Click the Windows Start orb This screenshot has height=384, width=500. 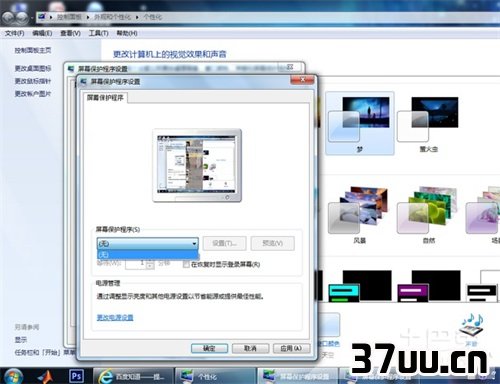(13, 377)
